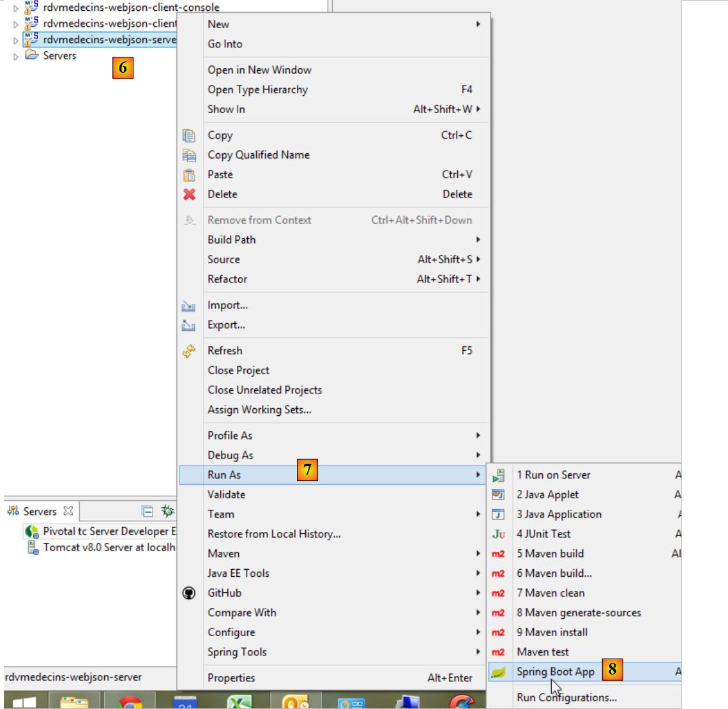Expand the rdvmedecins-webjson-client-console project
The image size is (728, 709).
pos(16,8)
